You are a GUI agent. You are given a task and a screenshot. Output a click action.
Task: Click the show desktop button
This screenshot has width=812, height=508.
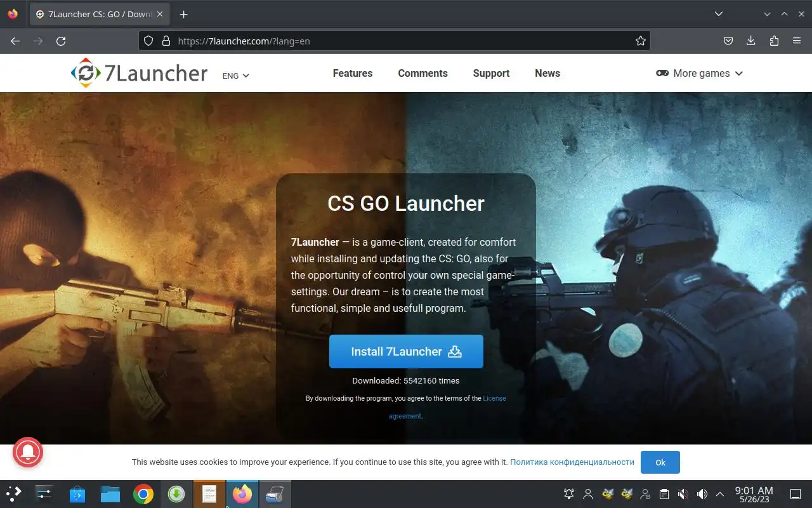tap(795, 494)
